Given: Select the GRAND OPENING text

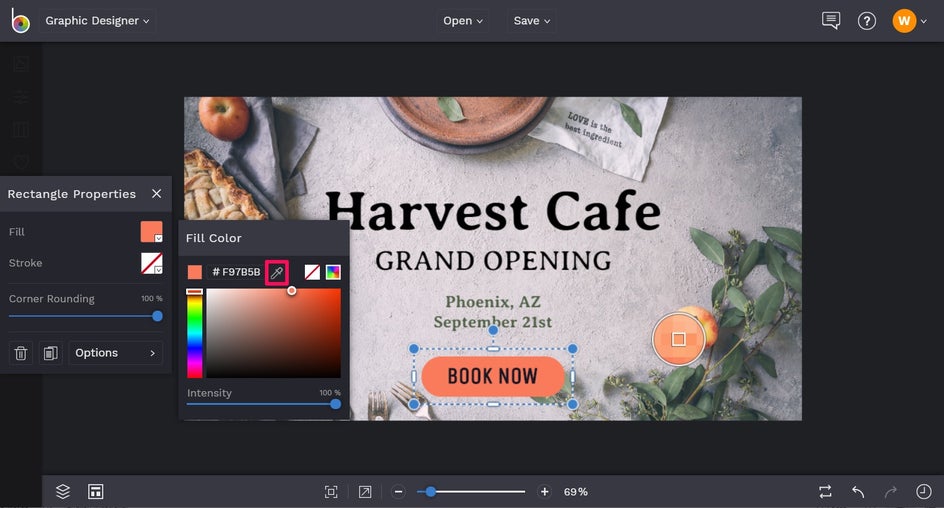Looking at the screenshot, I should tap(493, 261).
